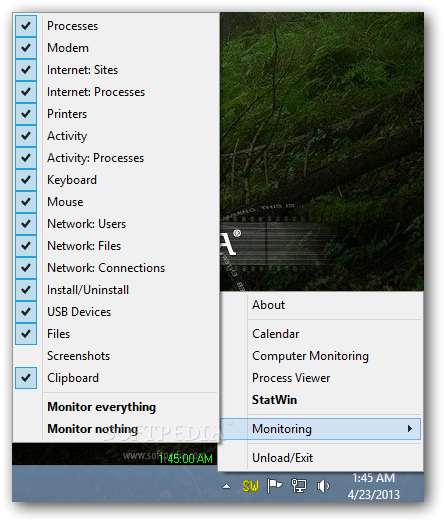Open Computer Monitoring
This screenshot has height=522, width=444.
pos(320,356)
